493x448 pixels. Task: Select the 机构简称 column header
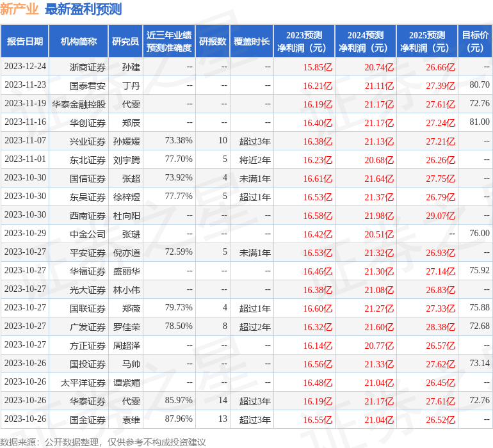pyautogui.click(x=79, y=41)
